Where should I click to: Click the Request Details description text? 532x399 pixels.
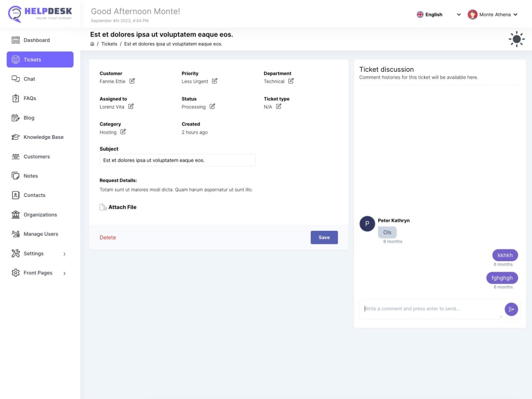coord(176,190)
